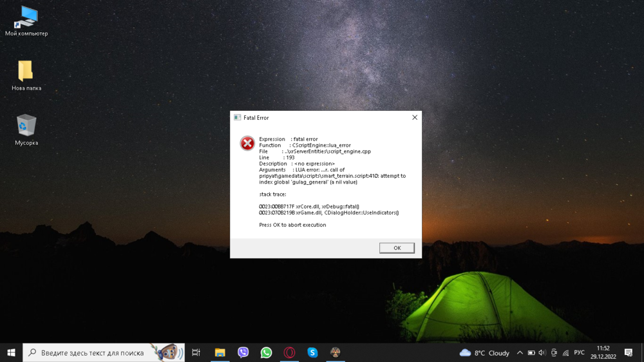Click 'Description : <no expression>' text
Viewport: 644px width, 362px height.
297,164
